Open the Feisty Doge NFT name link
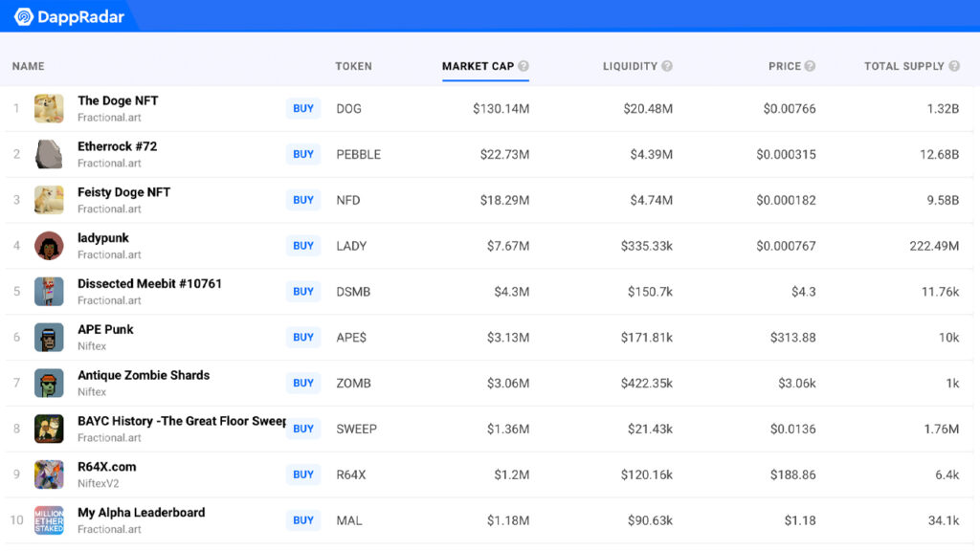 click(x=123, y=192)
